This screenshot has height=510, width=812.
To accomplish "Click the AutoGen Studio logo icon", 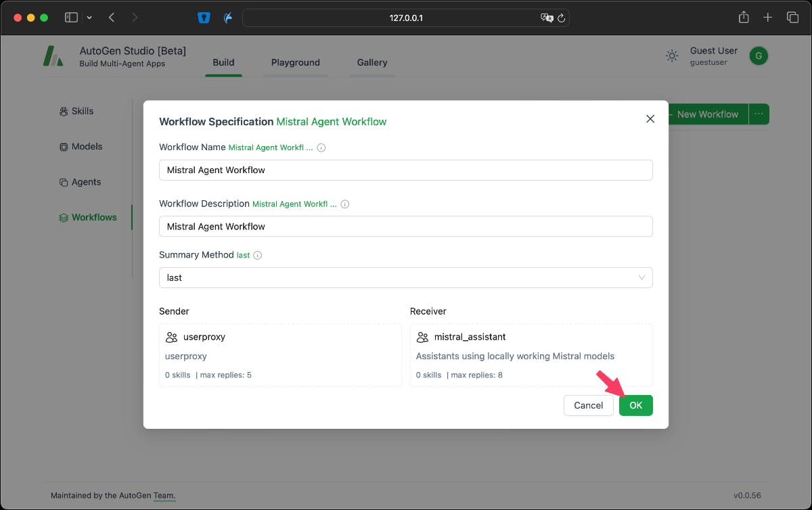I will click(53, 56).
